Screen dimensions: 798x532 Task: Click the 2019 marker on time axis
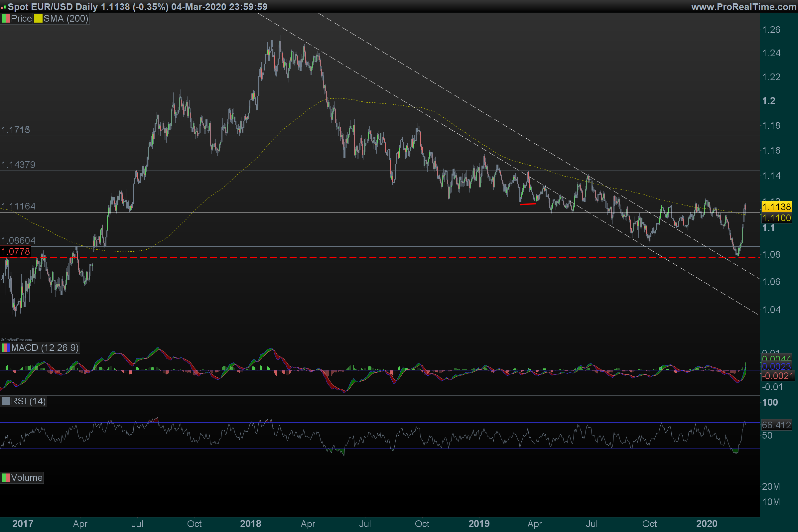(x=479, y=524)
